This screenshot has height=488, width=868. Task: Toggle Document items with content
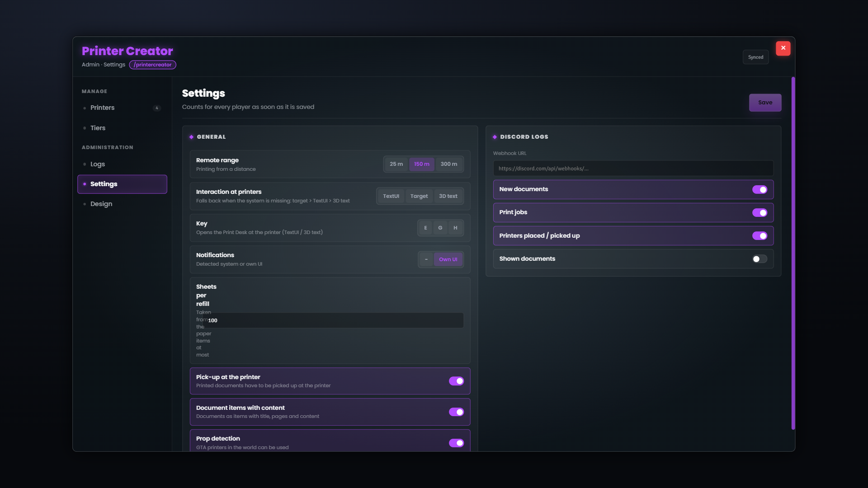pyautogui.click(x=456, y=412)
